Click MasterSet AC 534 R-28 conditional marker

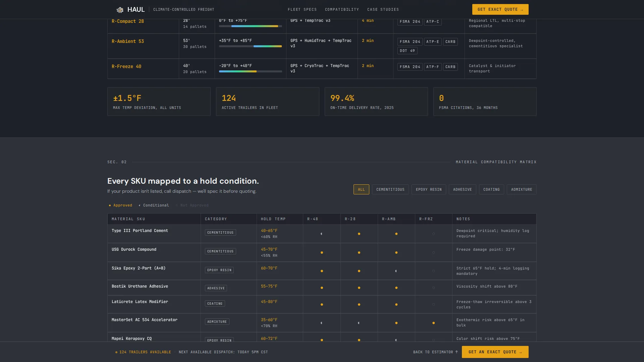(x=359, y=323)
